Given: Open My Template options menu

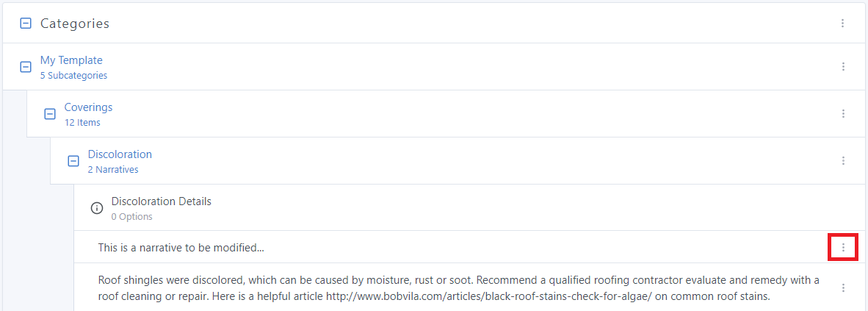Looking at the screenshot, I should [x=843, y=67].
